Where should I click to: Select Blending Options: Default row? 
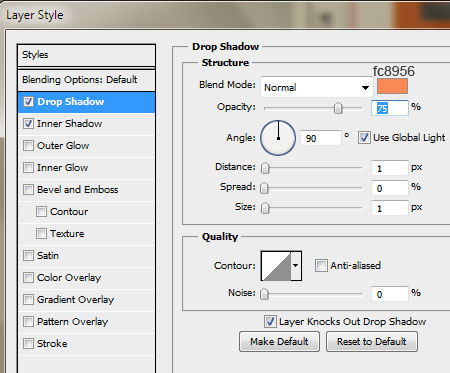(x=86, y=80)
